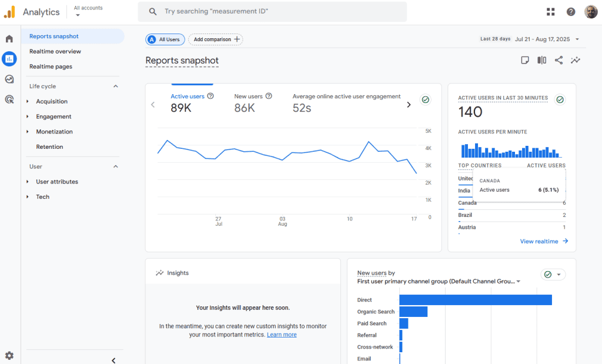Open First user primary channel group dropdown

[x=518, y=282]
